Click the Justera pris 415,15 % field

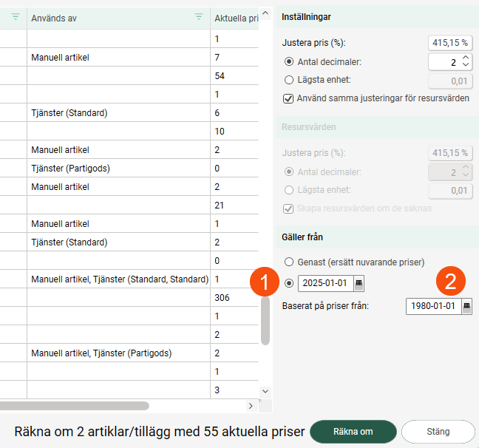(x=450, y=43)
